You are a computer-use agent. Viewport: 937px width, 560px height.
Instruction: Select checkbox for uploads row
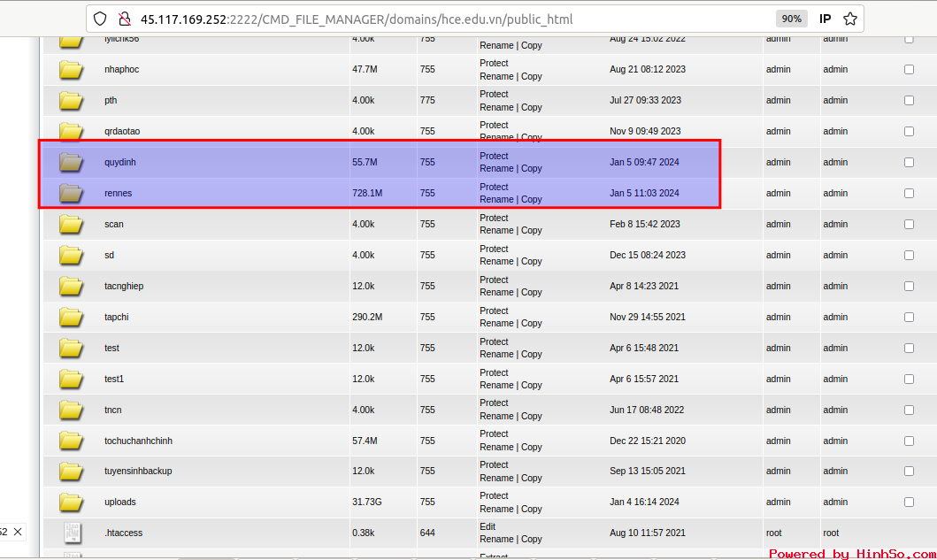pyautogui.click(x=909, y=502)
